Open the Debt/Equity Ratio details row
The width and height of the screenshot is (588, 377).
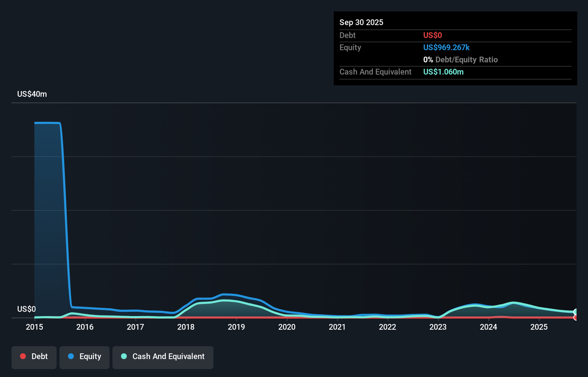point(460,59)
